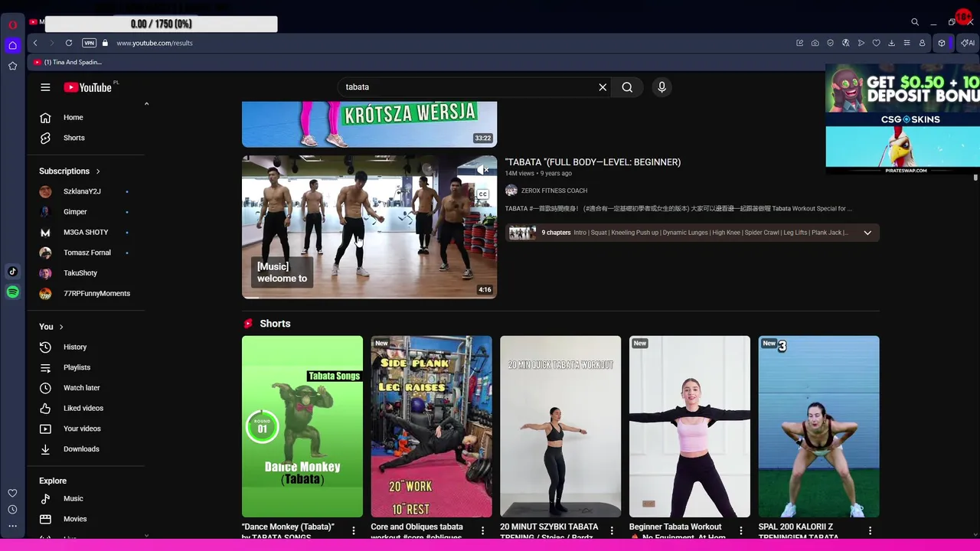Open Opera sidebar pinboards heart icon
This screenshot has width=980, height=551.
click(12, 494)
